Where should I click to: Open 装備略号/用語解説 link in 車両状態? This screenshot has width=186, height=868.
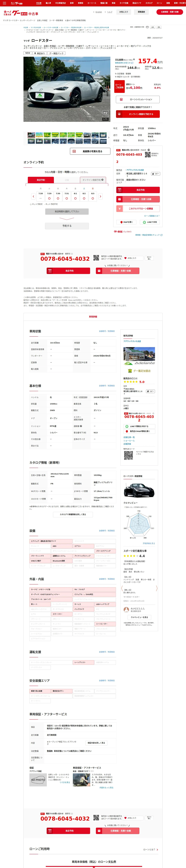107,331
